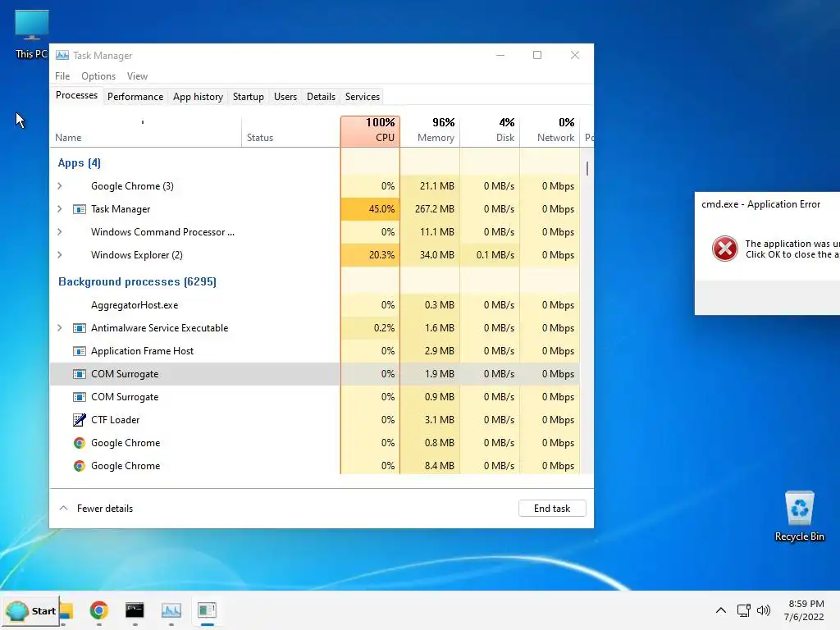840x630 pixels.
Task: Switch to the Users tab
Action: click(x=285, y=97)
